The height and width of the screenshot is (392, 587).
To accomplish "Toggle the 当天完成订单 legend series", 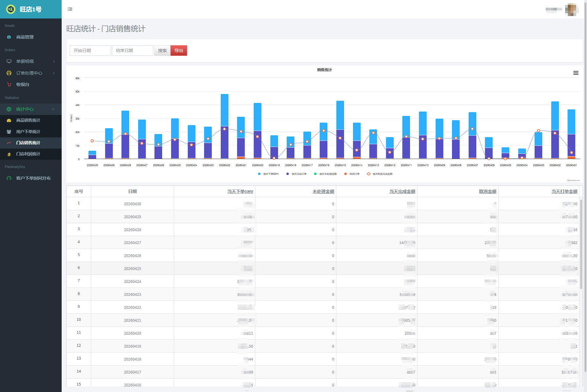I will point(296,174).
